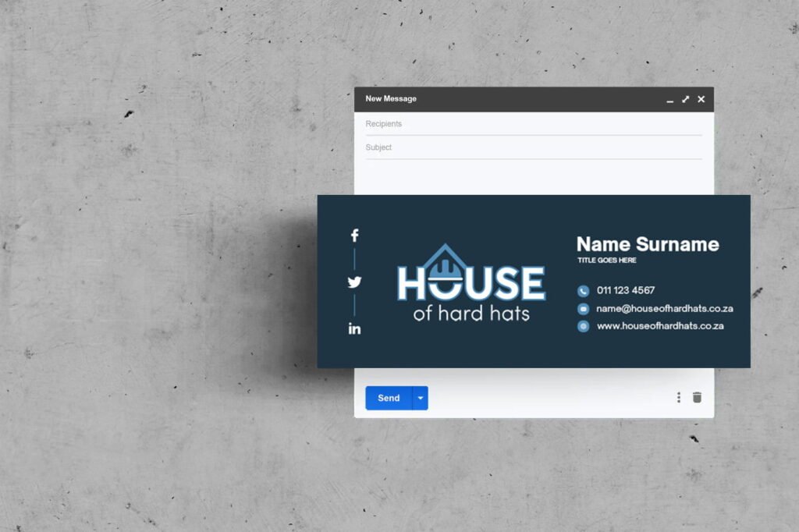Screen dimensions: 799x532
Task: Click the Facebook icon in signature
Action: click(354, 236)
